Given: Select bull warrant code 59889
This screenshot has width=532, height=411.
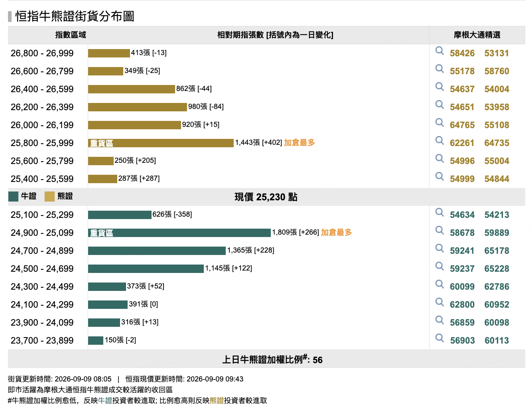Looking at the screenshot, I should point(497,233).
